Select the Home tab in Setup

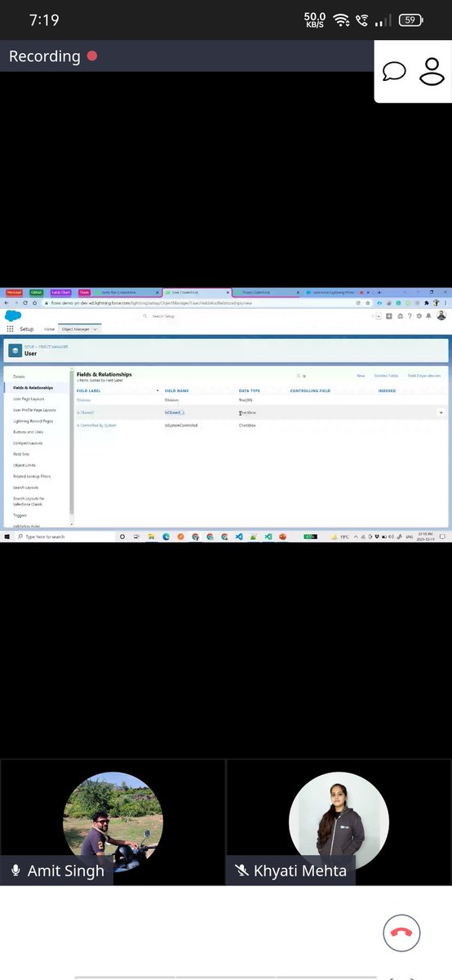tap(50, 328)
